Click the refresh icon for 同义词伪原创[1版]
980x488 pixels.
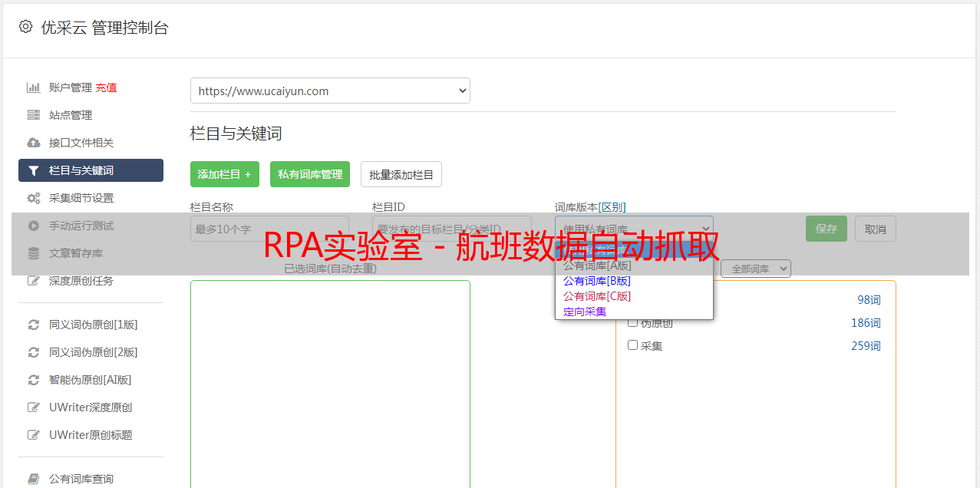point(34,325)
